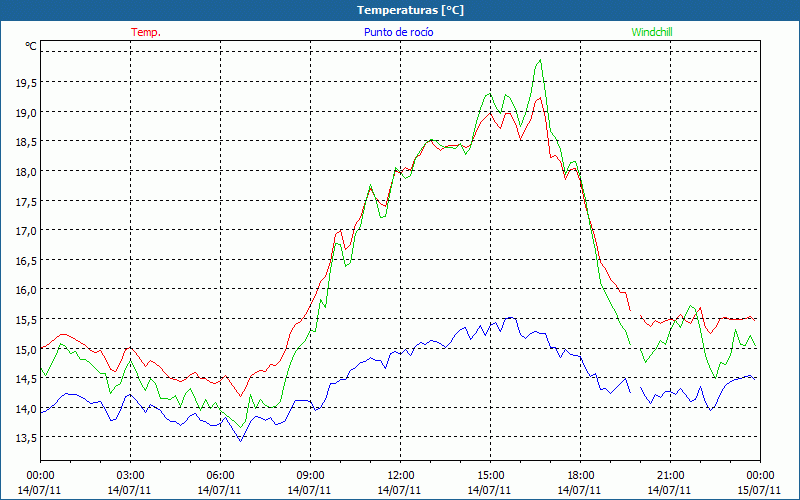Select the 18,5 y-axis value
800x500 pixels.
26,142
